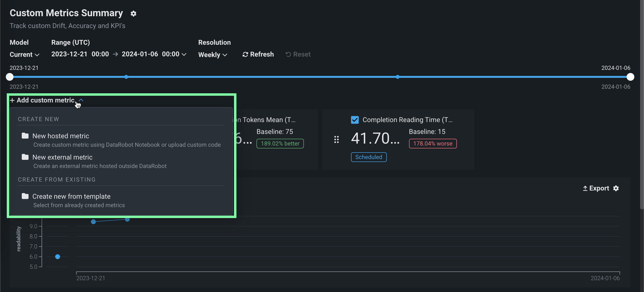Click the Export button
Viewport: 644px width, 292px height.
click(596, 188)
